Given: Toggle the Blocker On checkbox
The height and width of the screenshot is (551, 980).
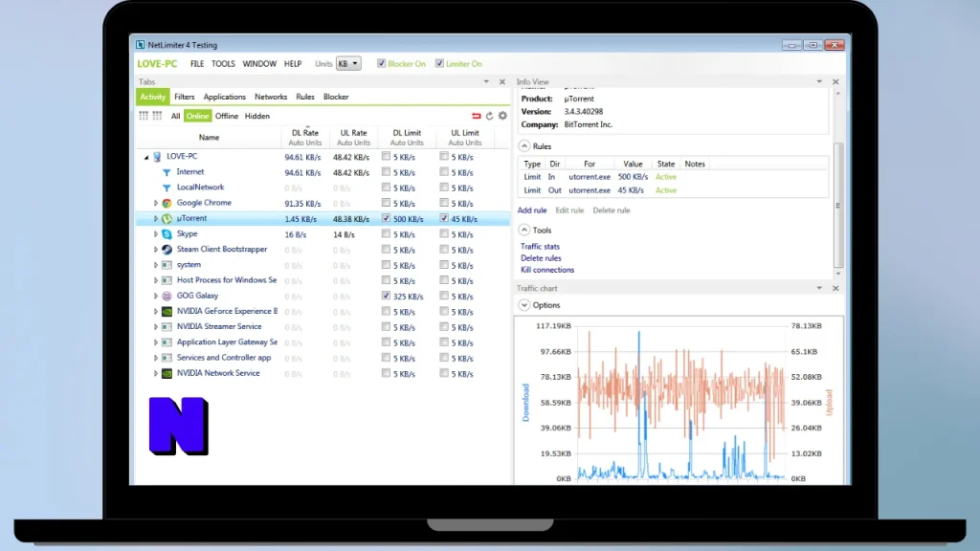Looking at the screenshot, I should point(381,63).
